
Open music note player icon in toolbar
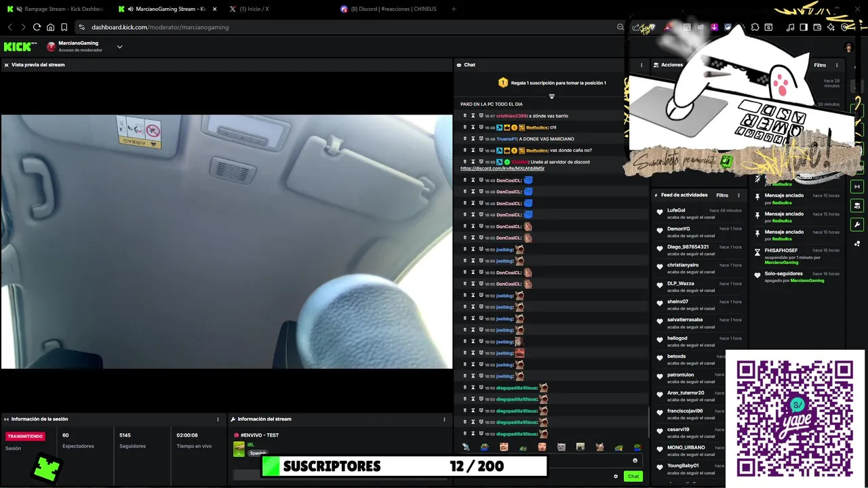[790, 27]
